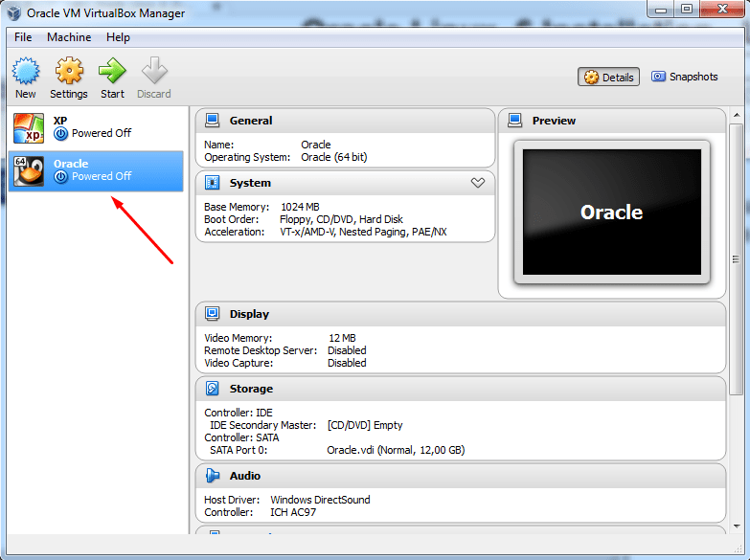The height and width of the screenshot is (560, 750).
Task: Click the Base Memory value 1024 MB
Action: [300, 207]
